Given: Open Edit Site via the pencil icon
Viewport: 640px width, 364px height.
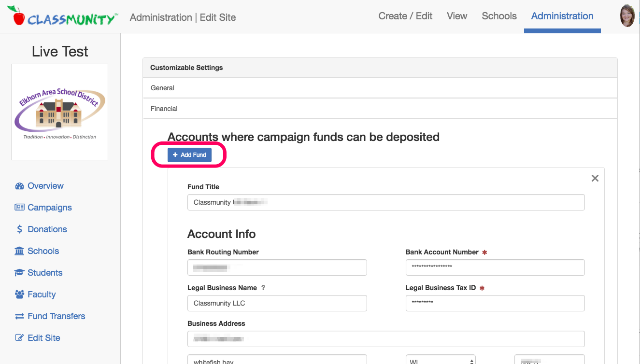Looking at the screenshot, I should tap(19, 337).
